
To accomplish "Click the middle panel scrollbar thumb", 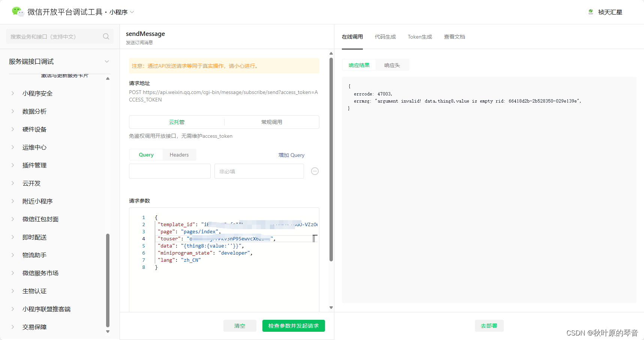I will (331, 159).
